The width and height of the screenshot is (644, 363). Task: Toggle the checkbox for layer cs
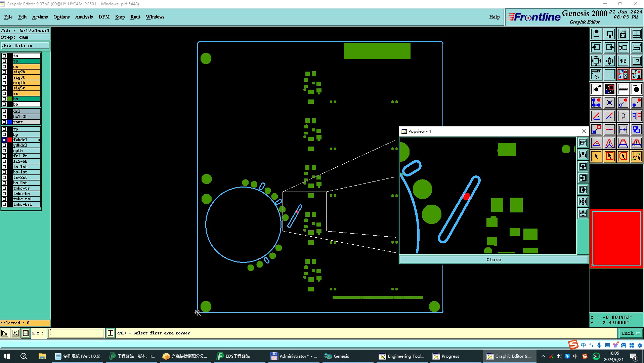click(4, 67)
